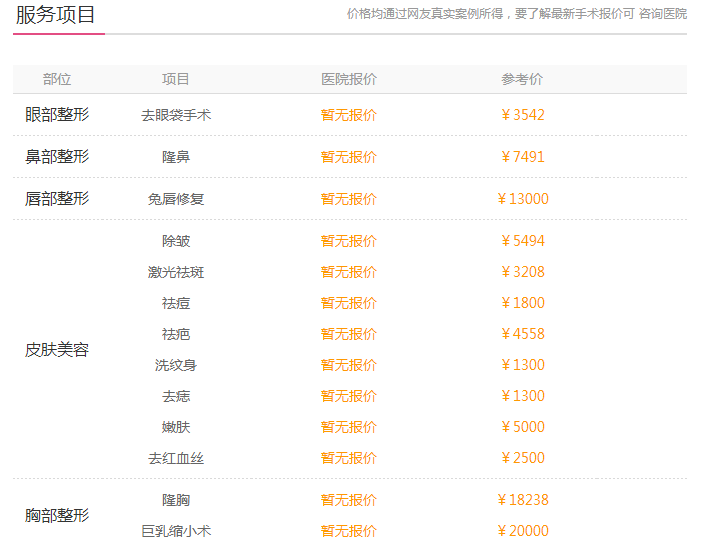Open the 巨乳缩小术 item
708x548 pixels.
pyautogui.click(x=176, y=531)
